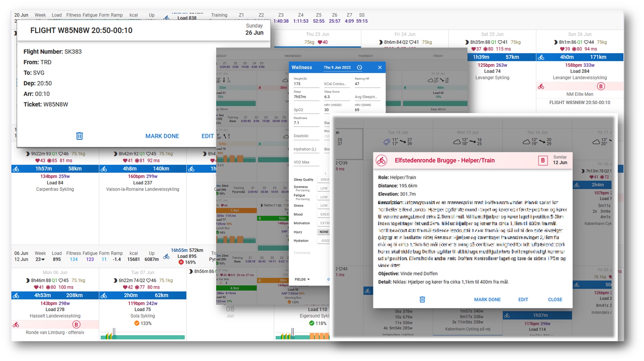Close the Wellness dialog with X
644x361 pixels.
point(380,67)
